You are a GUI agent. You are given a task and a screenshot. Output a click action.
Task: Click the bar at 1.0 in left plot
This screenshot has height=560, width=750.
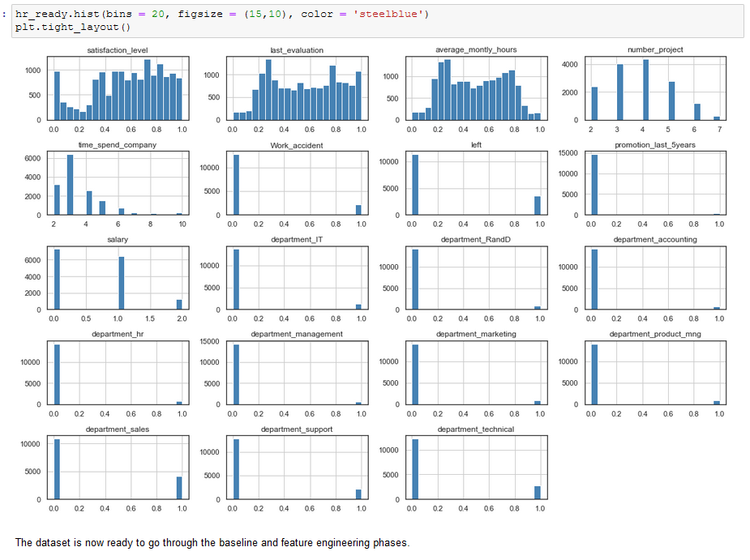pyautogui.click(x=538, y=206)
